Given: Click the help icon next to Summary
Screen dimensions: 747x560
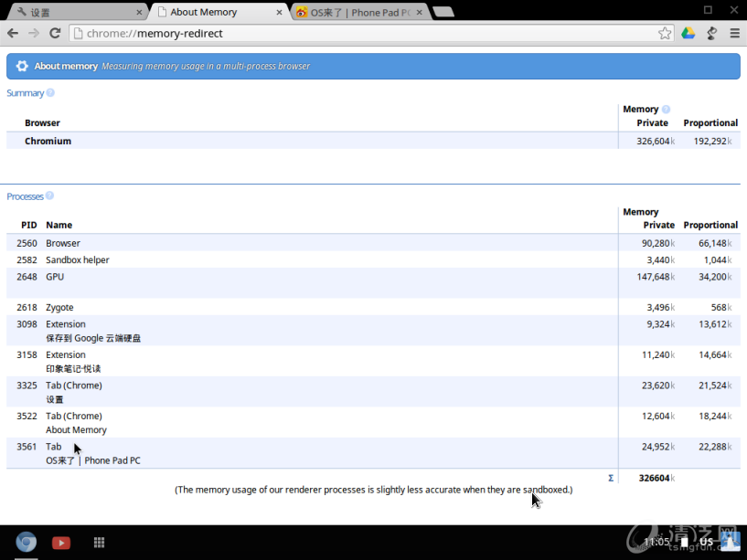Looking at the screenshot, I should click(x=50, y=93).
